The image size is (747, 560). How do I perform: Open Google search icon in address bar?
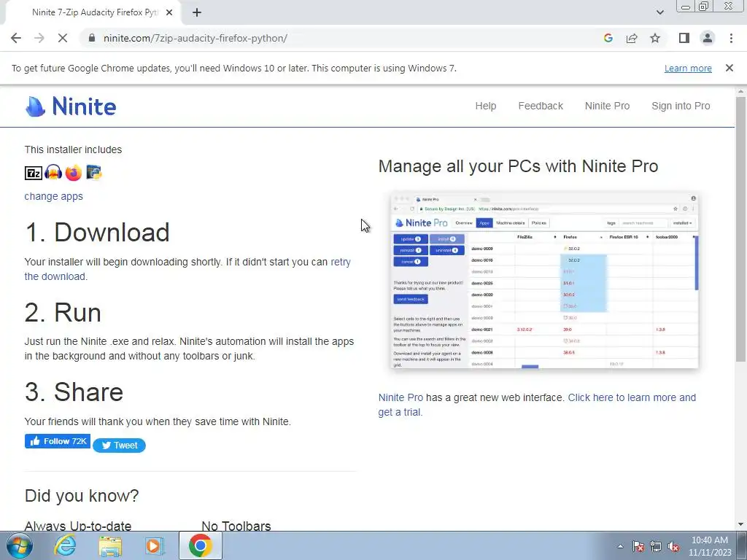pyautogui.click(x=608, y=38)
